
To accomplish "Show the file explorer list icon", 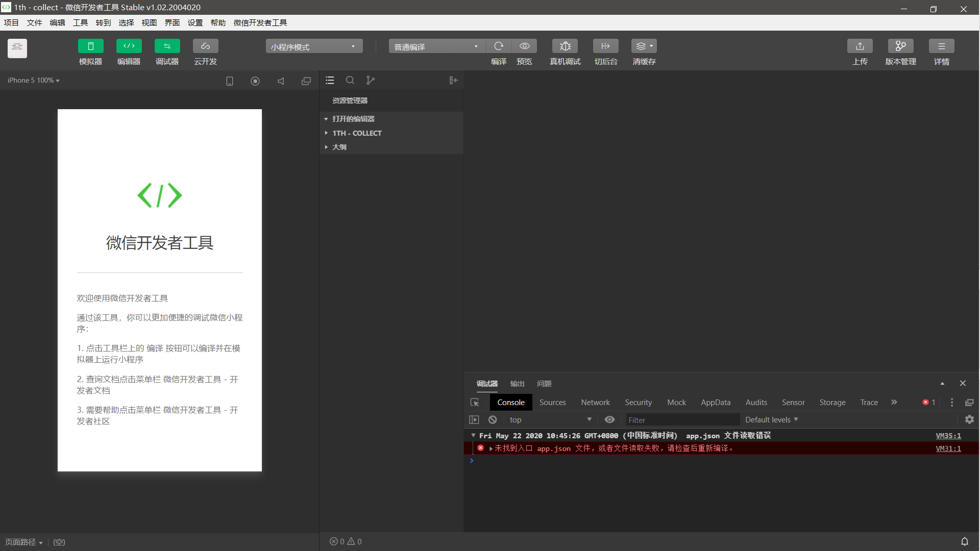I will pyautogui.click(x=330, y=81).
